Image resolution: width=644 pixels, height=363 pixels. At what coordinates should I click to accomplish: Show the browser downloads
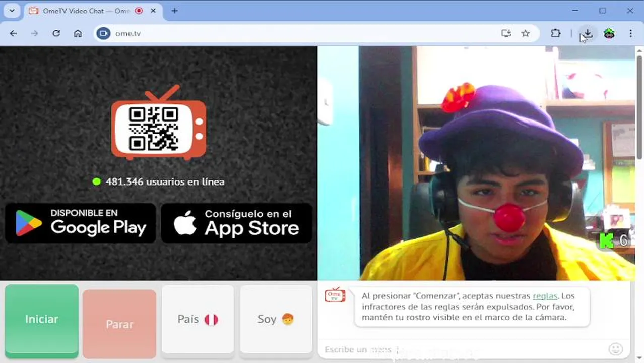(x=588, y=33)
